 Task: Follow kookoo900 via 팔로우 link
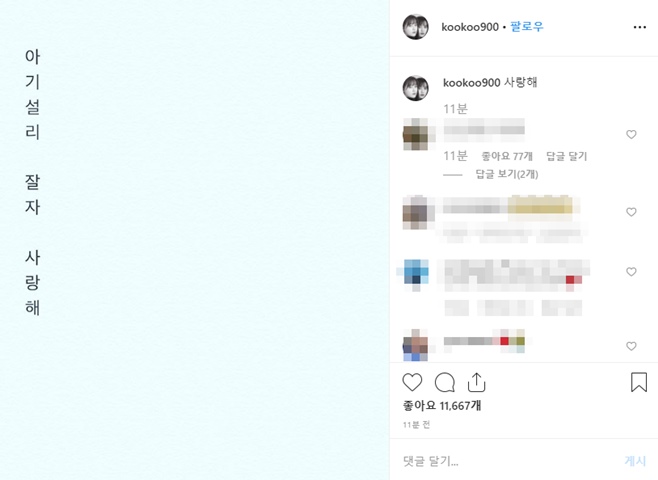click(x=527, y=27)
